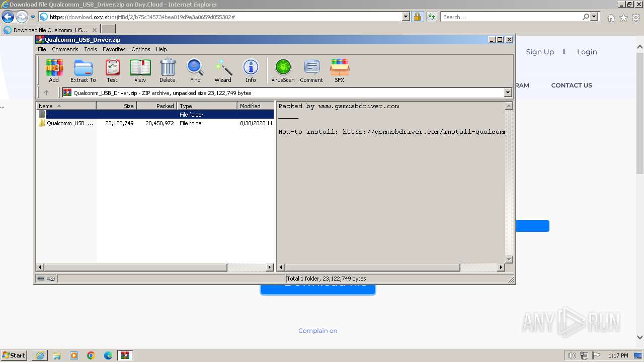The height and width of the screenshot is (362, 644).
Task: Open the archive Comment tool
Action: point(311,70)
